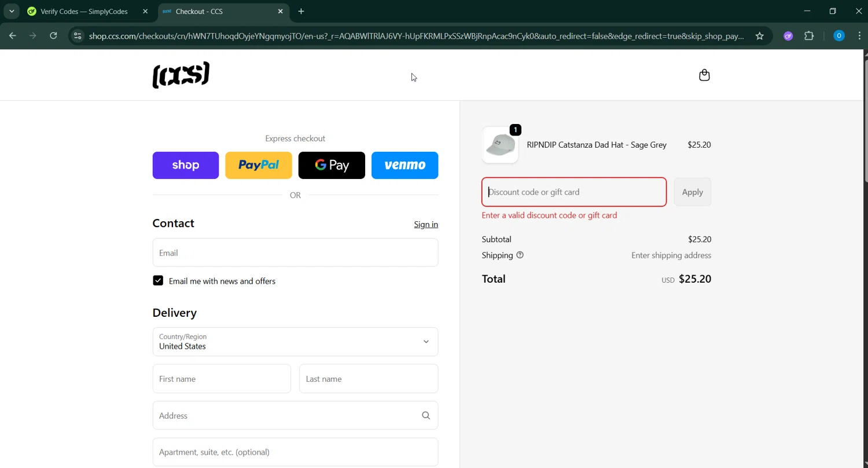Click the browser address bar URL
The image size is (868, 468).
417,36
